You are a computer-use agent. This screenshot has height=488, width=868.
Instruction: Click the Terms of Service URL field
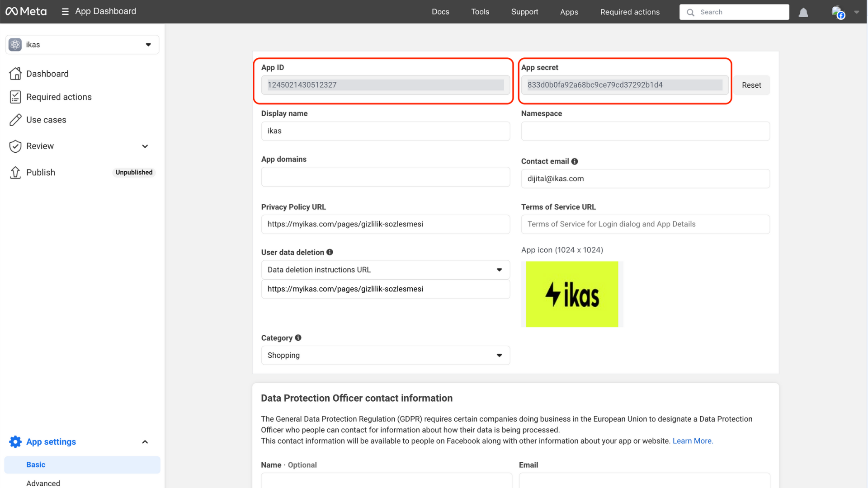[645, 224]
